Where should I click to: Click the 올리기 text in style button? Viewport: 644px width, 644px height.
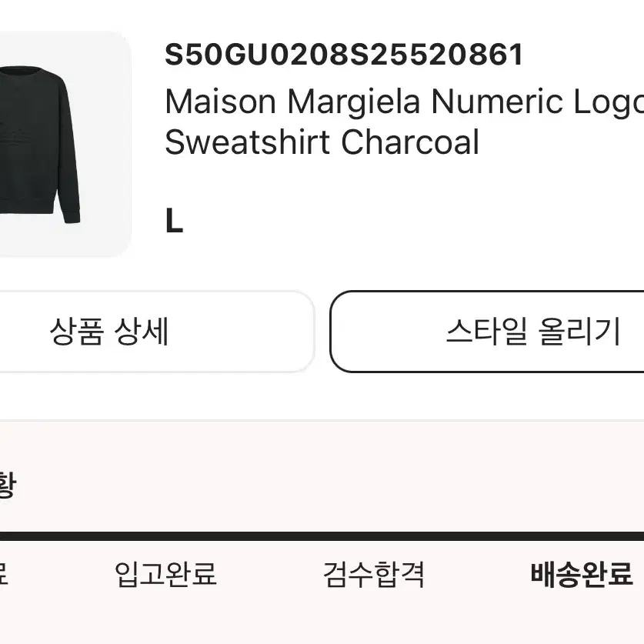579,331
